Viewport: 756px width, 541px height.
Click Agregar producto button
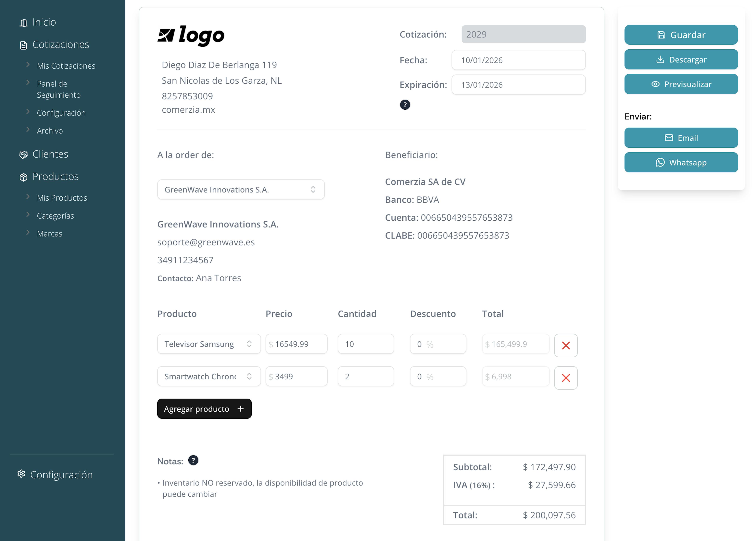click(204, 409)
